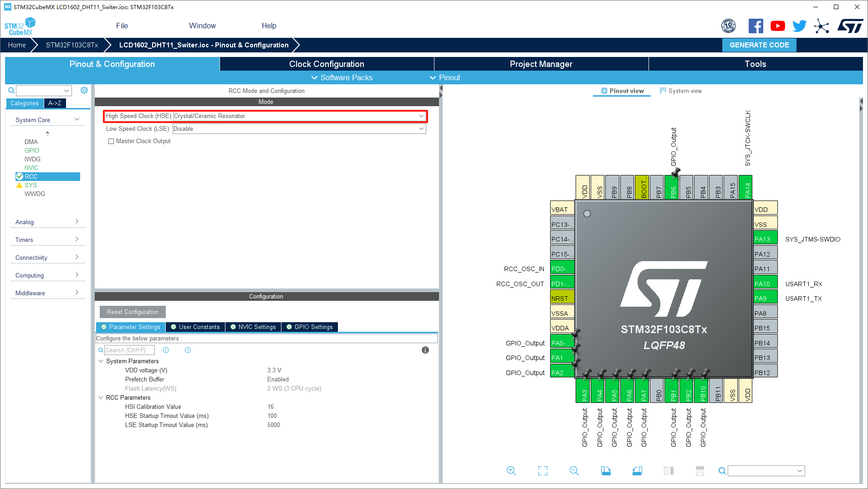
Task: Open the Help menu
Action: tap(269, 26)
